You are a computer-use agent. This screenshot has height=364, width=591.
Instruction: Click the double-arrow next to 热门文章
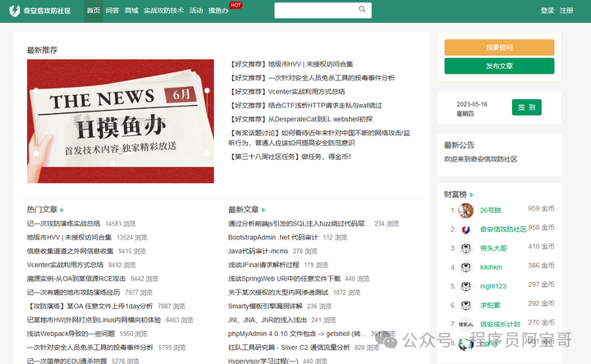62,210
